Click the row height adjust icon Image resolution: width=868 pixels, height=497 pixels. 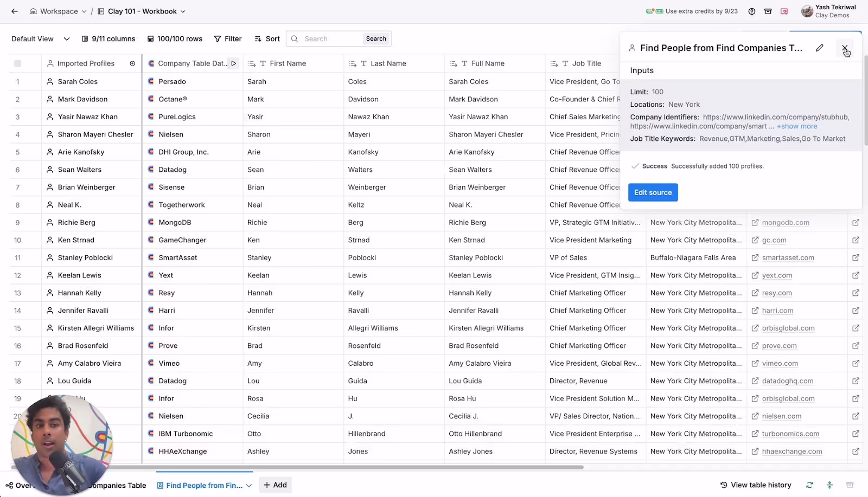click(x=829, y=485)
